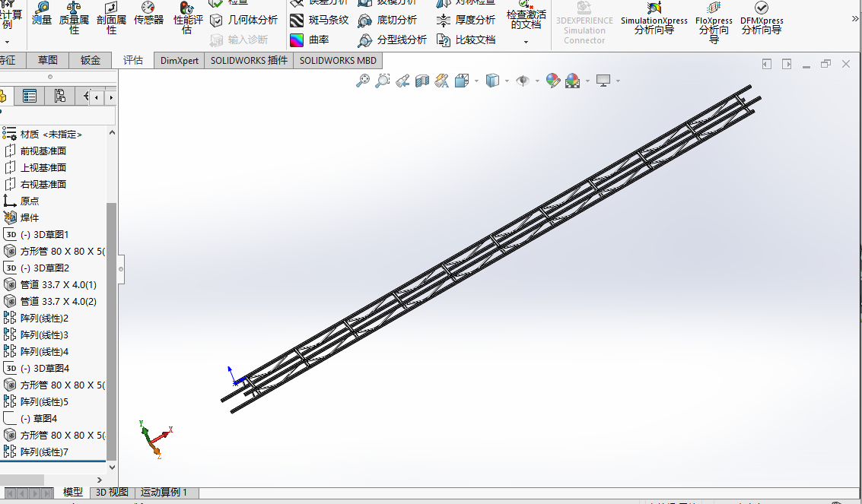Open the 测量 measure tool

[x=41, y=14]
